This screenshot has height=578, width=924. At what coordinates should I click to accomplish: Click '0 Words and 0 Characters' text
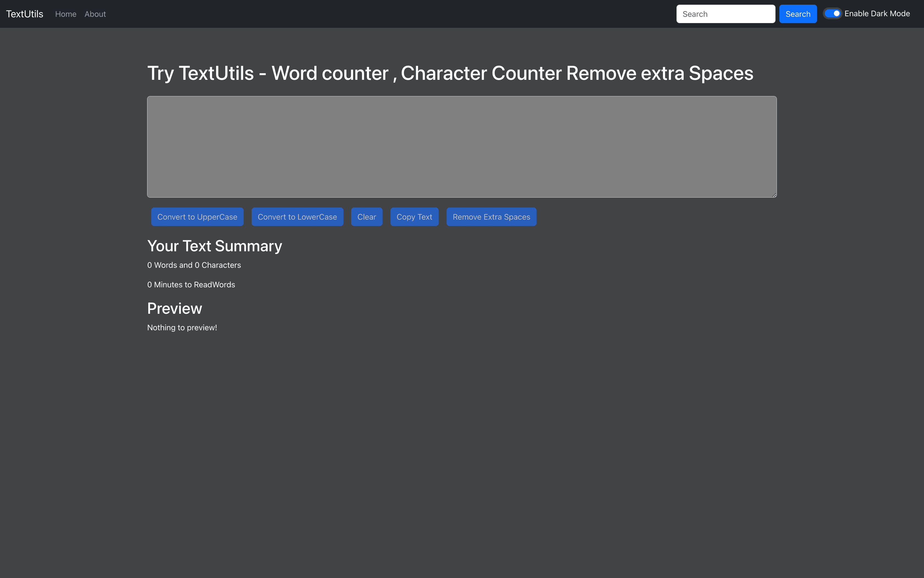tap(194, 265)
